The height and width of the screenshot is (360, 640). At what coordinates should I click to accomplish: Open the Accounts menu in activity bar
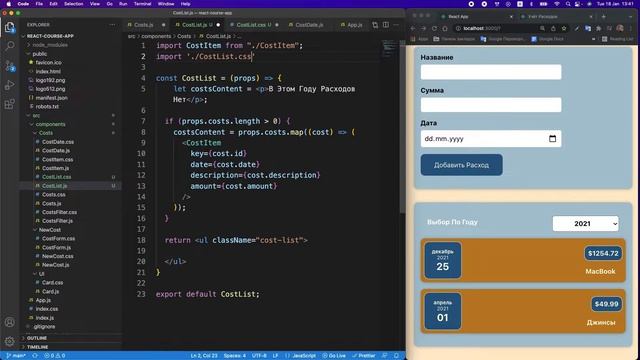(x=9, y=322)
